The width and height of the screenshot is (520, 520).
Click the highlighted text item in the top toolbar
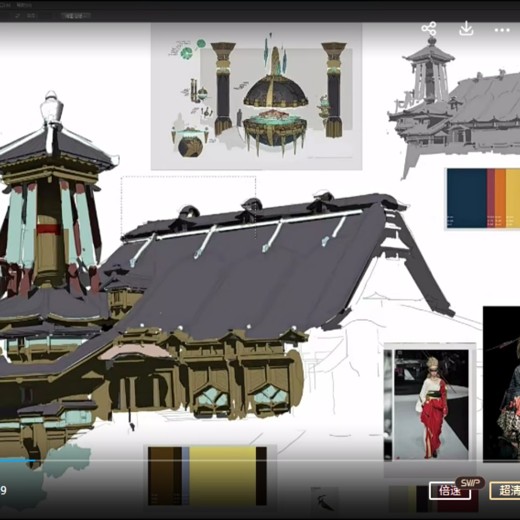point(75,15)
